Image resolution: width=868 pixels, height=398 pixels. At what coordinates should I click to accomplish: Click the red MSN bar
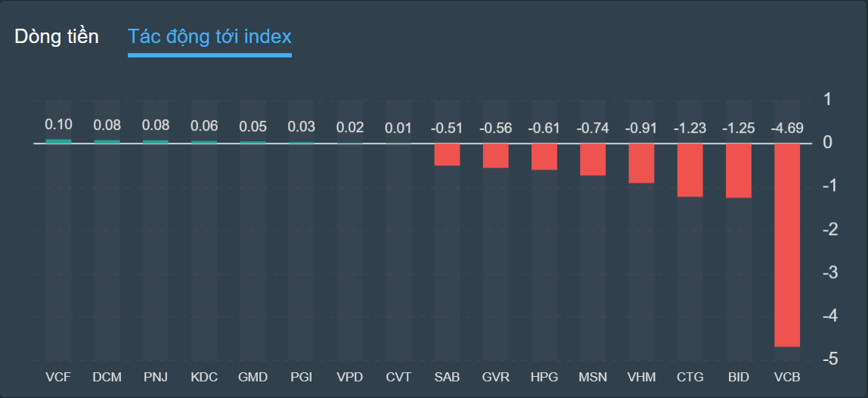click(593, 159)
